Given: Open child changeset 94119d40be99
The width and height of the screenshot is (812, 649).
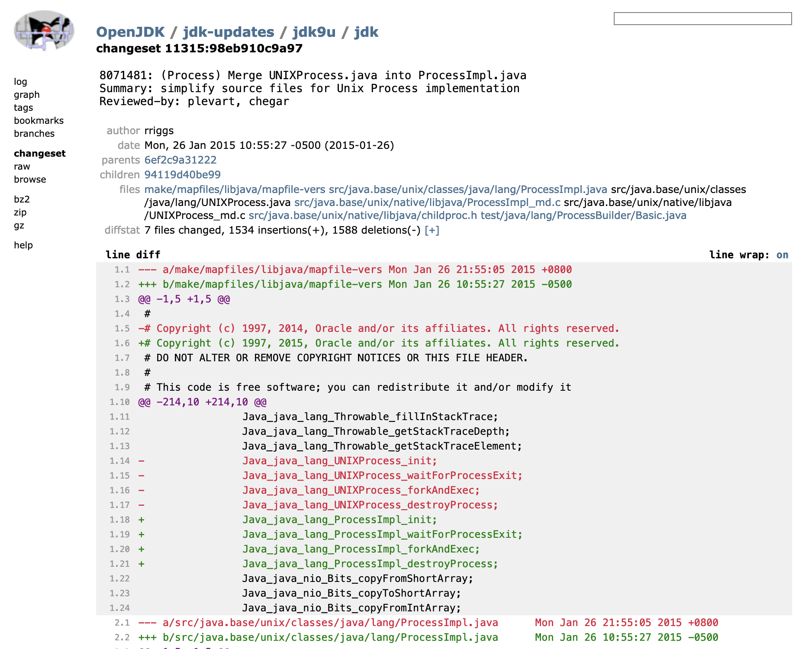Looking at the screenshot, I should tap(183, 175).
